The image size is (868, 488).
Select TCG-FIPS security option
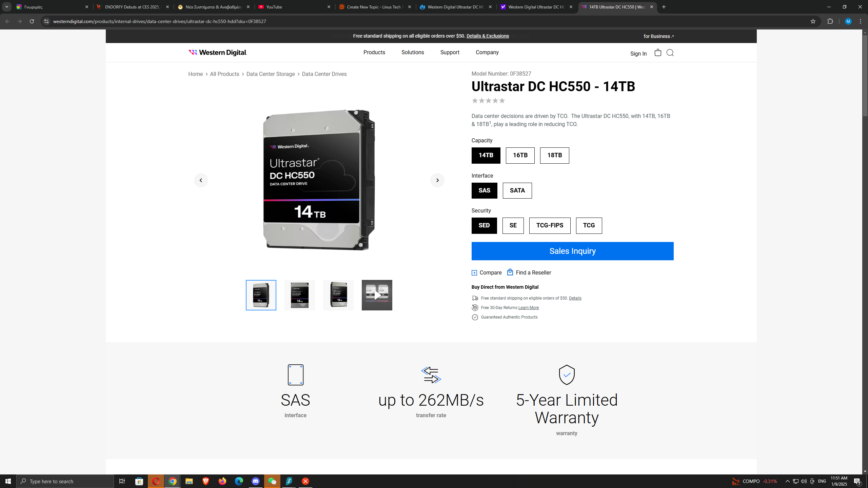tap(550, 226)
